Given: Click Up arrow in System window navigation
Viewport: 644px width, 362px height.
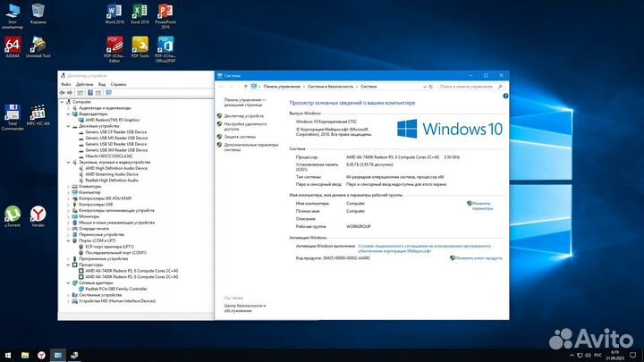Looking at the screenshot, I should [x=246, y=87].
